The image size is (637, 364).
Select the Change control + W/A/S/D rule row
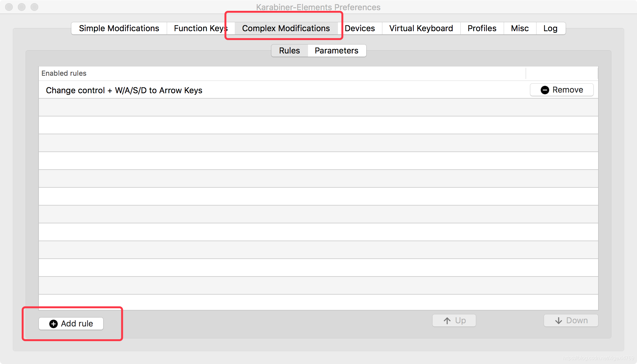[x=318, y=90]
